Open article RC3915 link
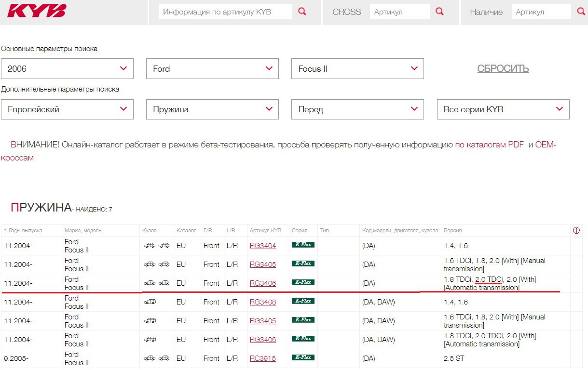 263,358
